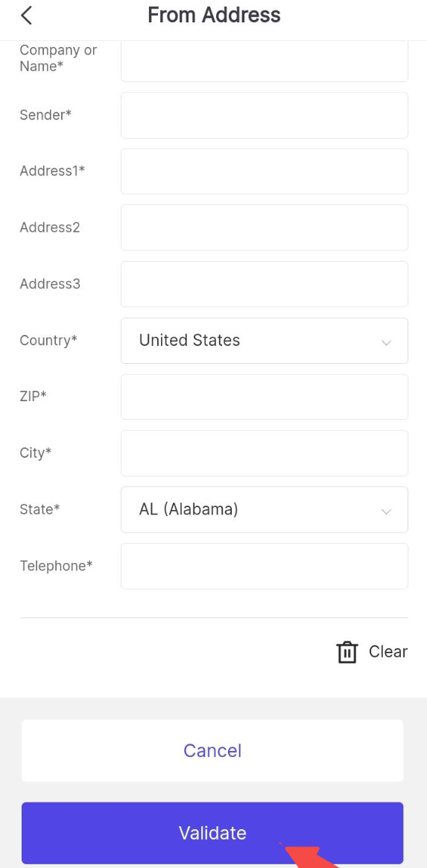Focus the Company or Name input field
This screenshot has height=868, width=427.
coord(265,60)
